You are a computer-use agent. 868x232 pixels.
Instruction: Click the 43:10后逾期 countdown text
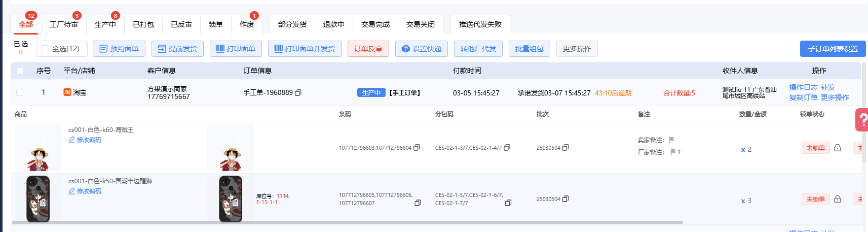coord(613,93)
